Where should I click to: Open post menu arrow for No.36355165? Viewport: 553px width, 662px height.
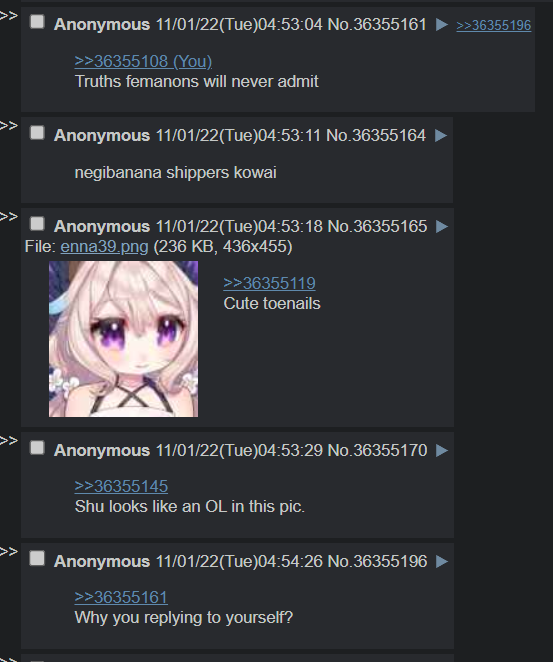click(442, 227)
